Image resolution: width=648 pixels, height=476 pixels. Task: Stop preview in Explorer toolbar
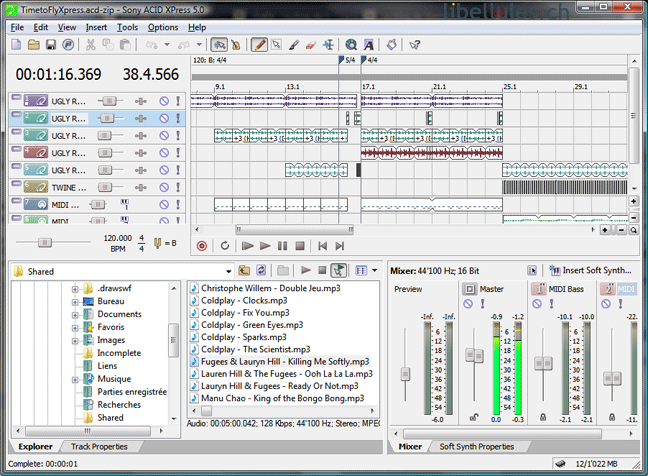[322, 271]
